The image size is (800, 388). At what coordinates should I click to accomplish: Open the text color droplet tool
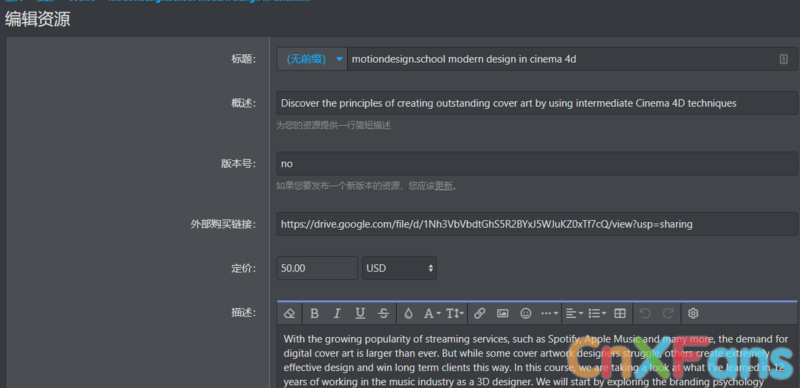[x=408, y=313]
